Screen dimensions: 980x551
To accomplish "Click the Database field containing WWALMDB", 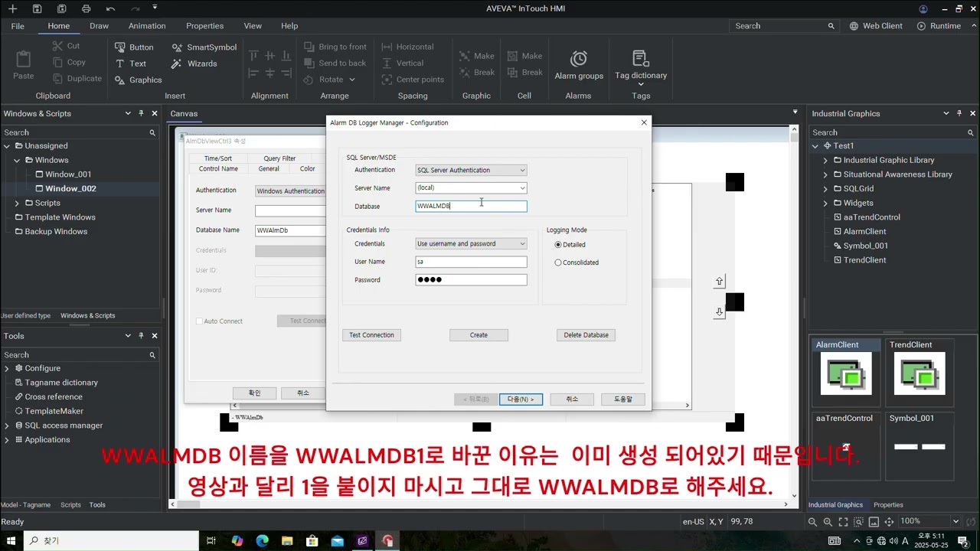I will pyautogui.click(x=471, y=206).
